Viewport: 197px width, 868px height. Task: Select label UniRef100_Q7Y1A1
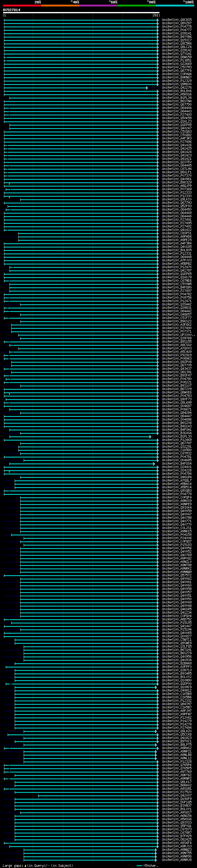tap(176, 54)
